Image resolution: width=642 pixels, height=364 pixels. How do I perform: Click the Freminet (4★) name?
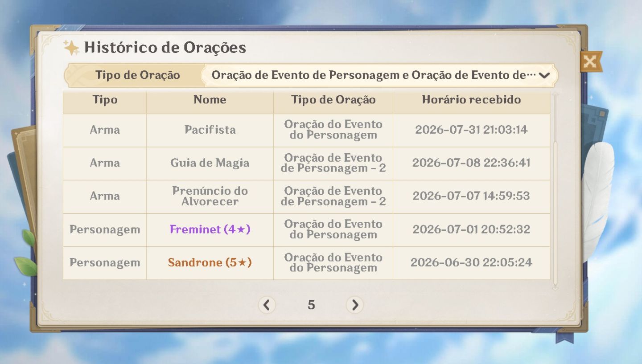click(210, 229)
